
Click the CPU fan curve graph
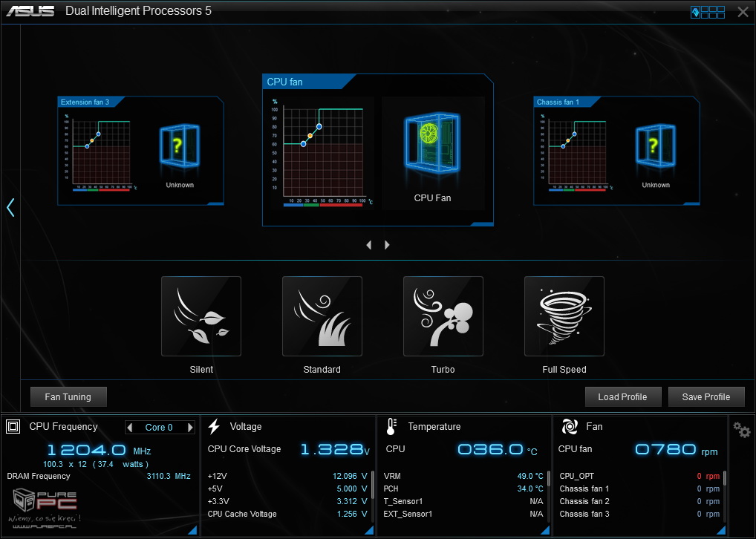tap(323, 152)
